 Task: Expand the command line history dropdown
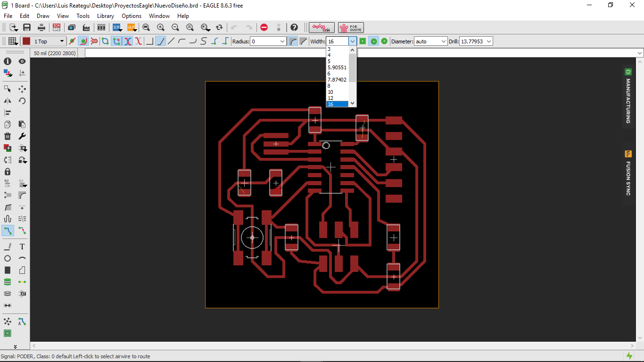(640, 53)
